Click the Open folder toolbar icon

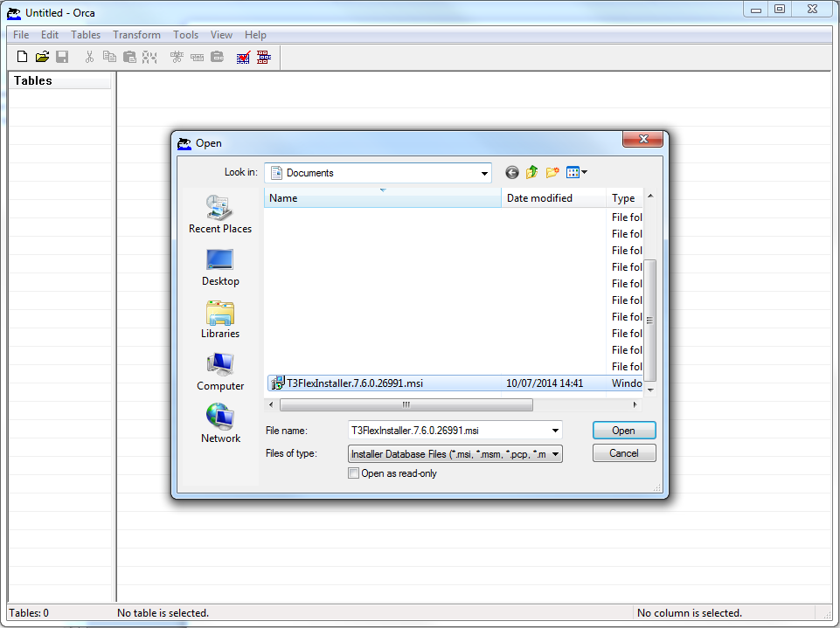[42, 57]
